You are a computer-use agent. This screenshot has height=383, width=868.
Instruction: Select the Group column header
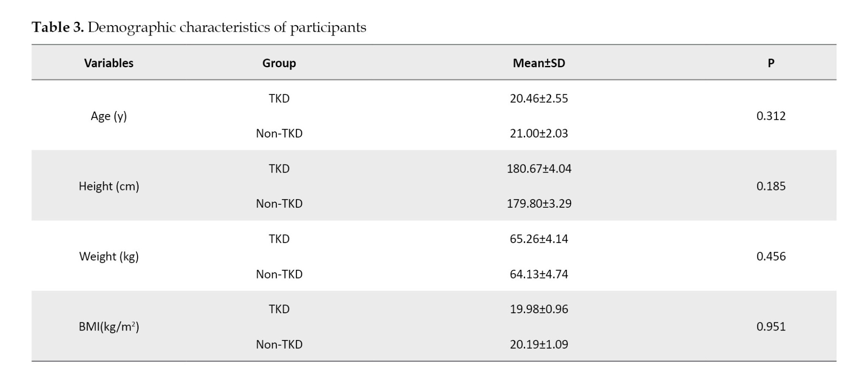(x=279, y=63)
